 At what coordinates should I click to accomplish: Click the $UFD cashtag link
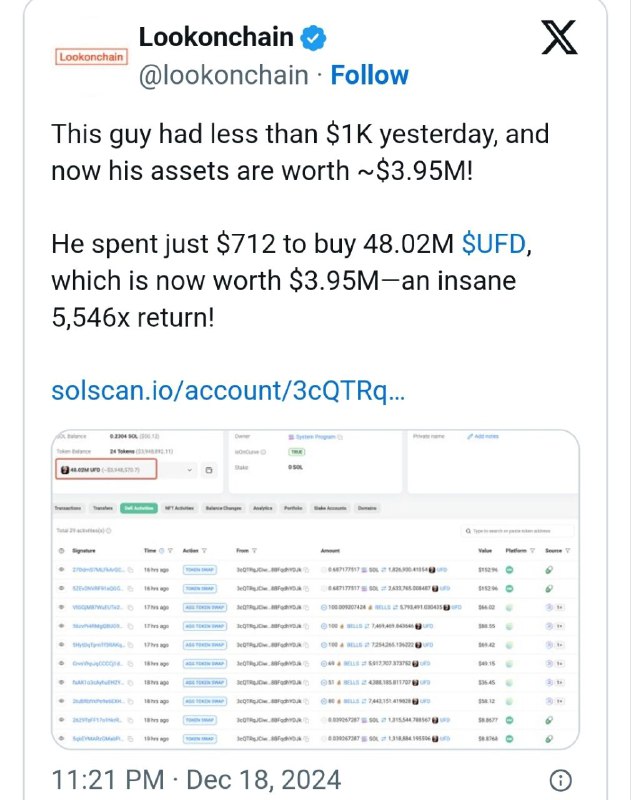[493, 244]
